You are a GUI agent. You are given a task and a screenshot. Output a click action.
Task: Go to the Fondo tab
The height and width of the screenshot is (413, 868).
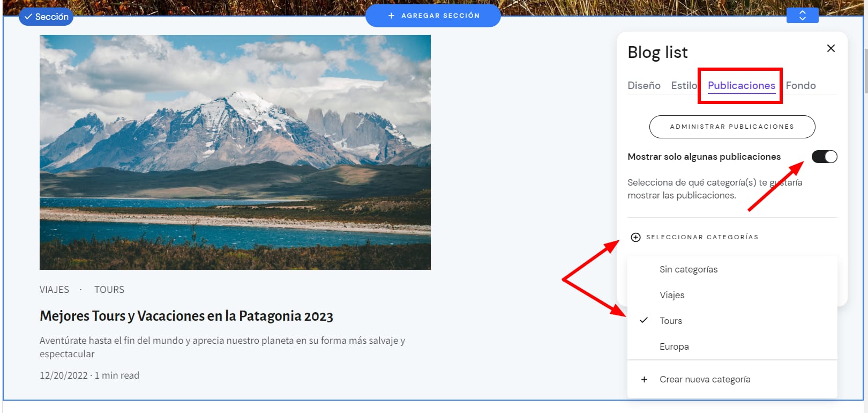tap(800, 85)
